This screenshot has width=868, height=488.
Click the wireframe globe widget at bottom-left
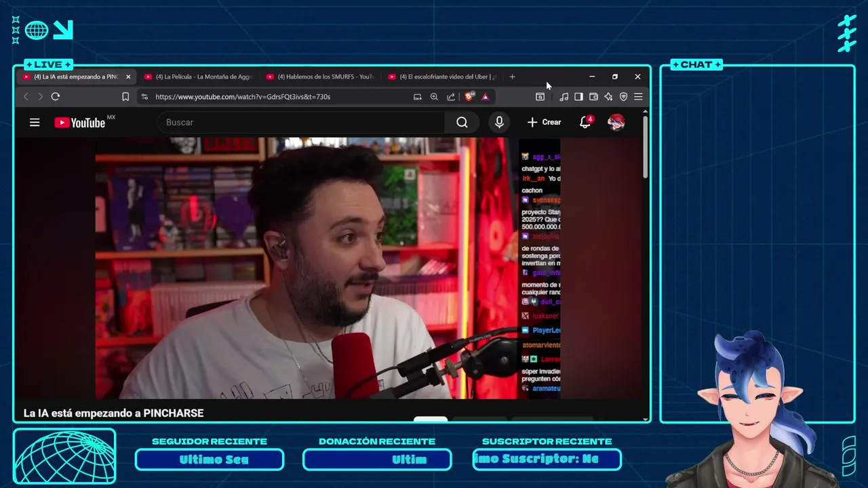64,456
